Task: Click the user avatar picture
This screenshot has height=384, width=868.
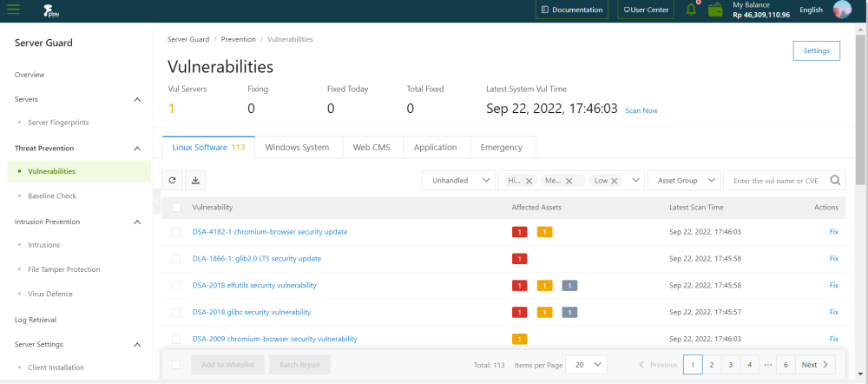Action: 841,10
